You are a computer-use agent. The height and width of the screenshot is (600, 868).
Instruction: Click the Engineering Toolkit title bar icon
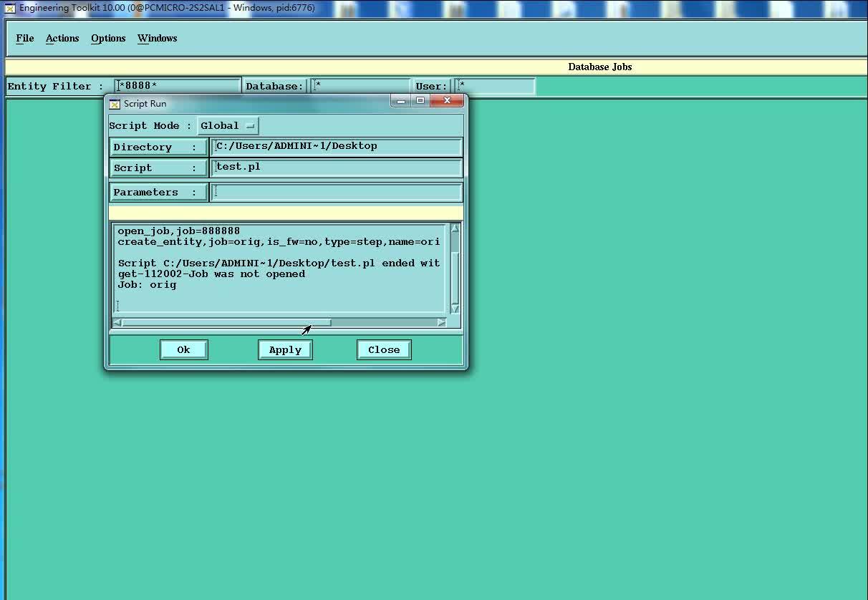[x=10, y=8]
